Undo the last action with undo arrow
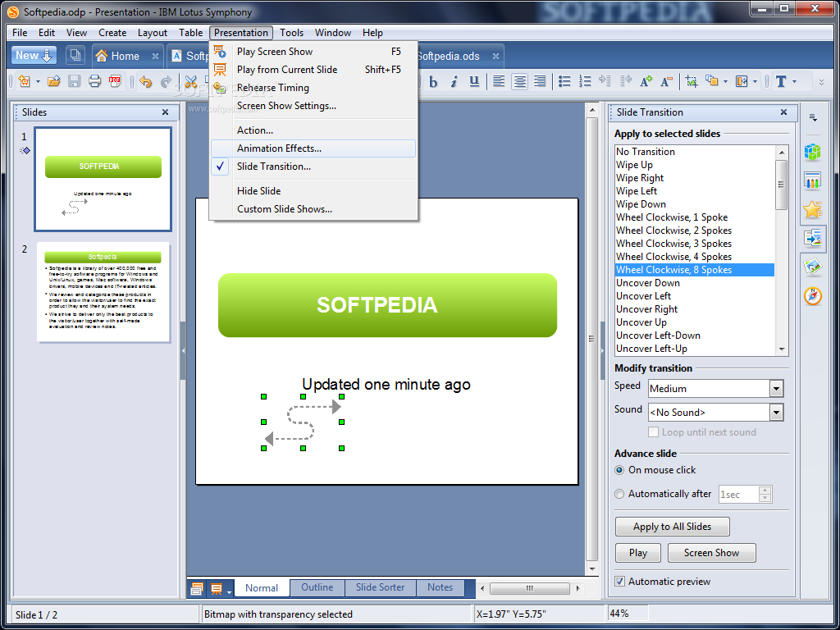 tap(146, 81)
